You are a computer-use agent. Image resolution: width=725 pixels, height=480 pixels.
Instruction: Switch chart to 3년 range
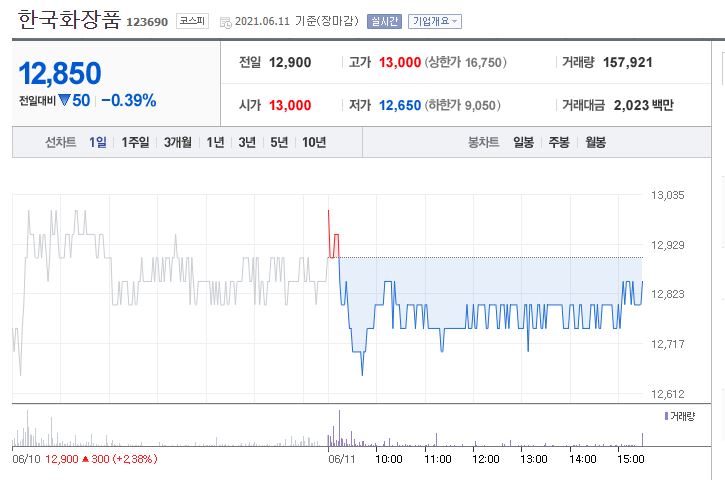point(247,142)
